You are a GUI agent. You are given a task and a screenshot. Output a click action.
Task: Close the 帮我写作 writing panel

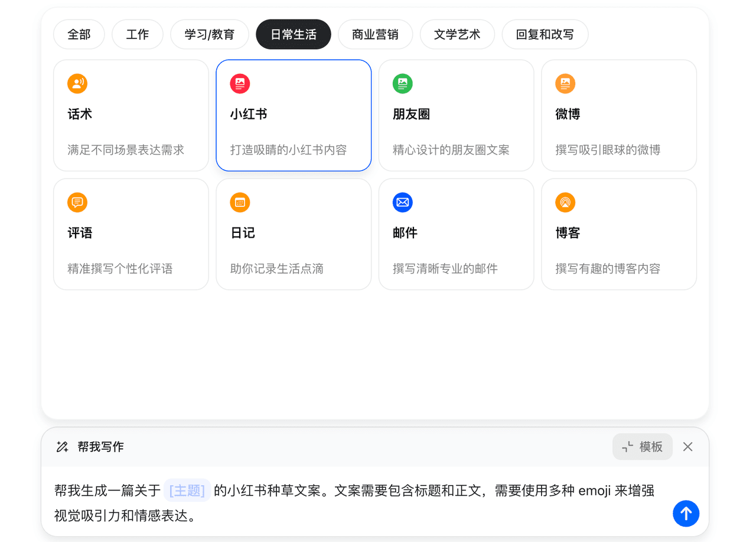click(x=687, y=447)
